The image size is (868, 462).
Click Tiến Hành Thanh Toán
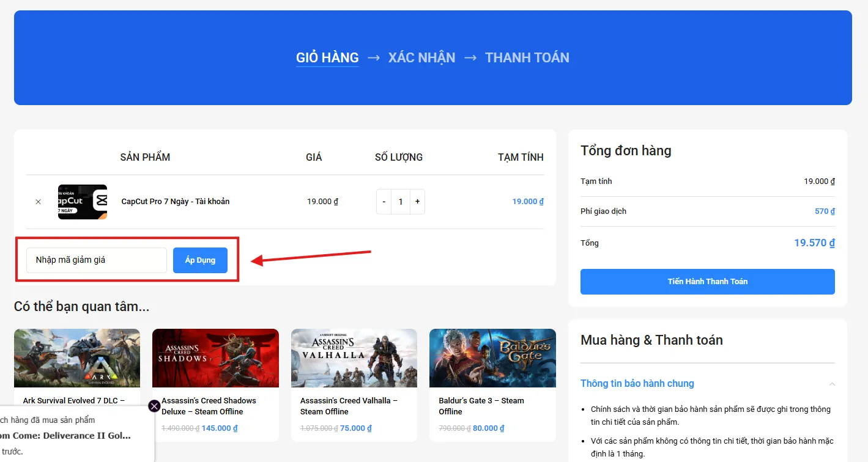(707, 281)
